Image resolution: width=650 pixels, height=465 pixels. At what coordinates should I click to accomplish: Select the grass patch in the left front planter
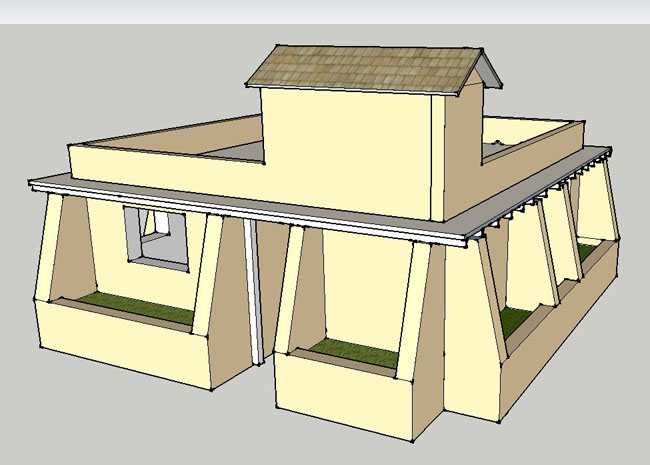[137, 308]
